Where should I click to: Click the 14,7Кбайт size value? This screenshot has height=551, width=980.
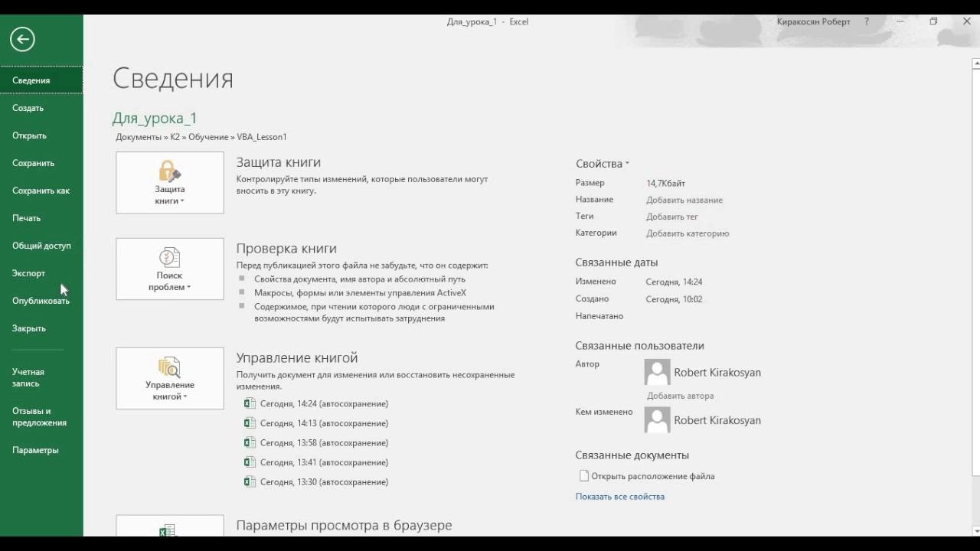pos(665,183)
